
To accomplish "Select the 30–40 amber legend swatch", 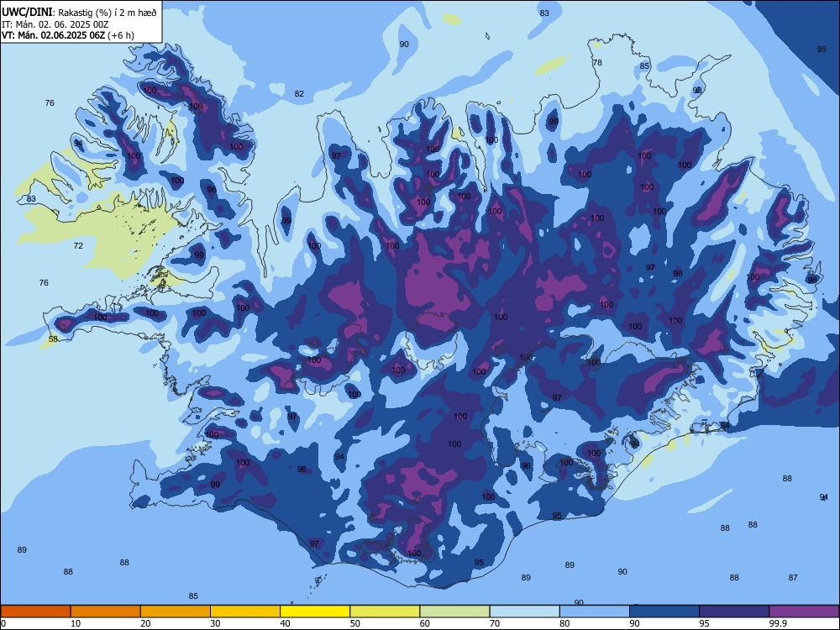I will click(245, 612).
